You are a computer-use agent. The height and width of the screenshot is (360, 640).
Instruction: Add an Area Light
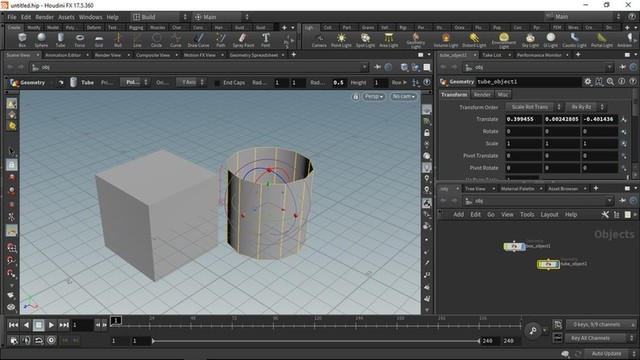pyautogui.click(x=389, y=40)
